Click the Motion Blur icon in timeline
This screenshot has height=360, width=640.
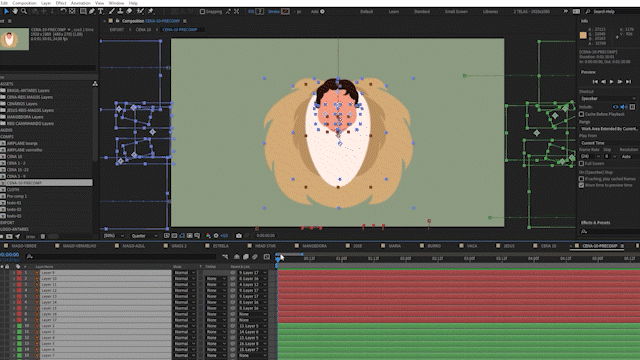(x=255, y=257)
